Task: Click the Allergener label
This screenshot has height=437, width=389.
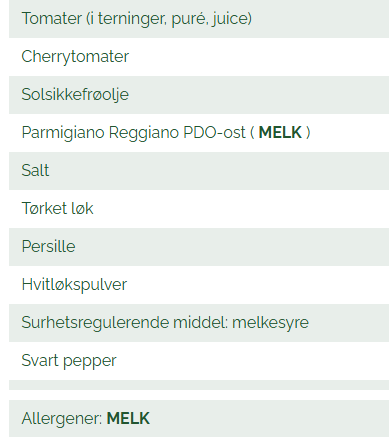Action: pos(62,418)
